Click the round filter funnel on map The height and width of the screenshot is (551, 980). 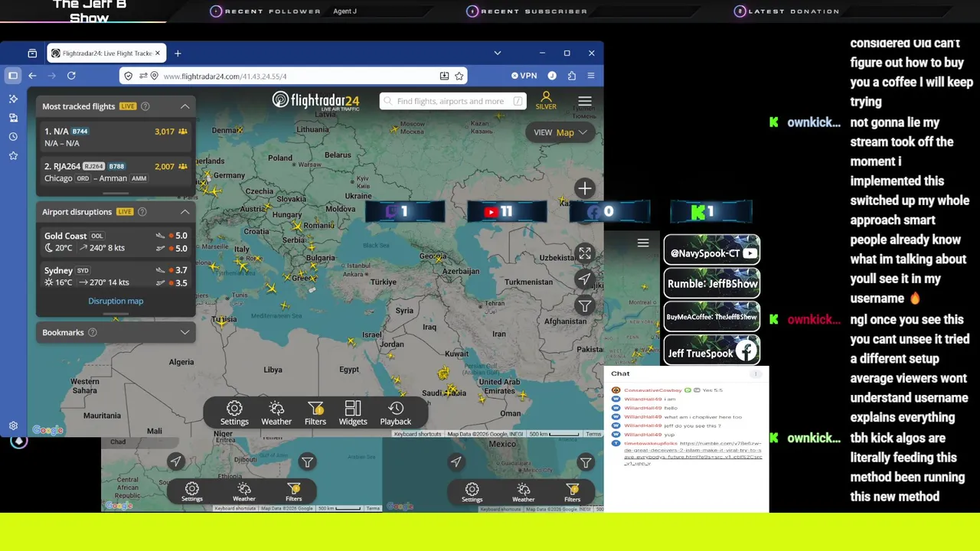tap(585, 306)
